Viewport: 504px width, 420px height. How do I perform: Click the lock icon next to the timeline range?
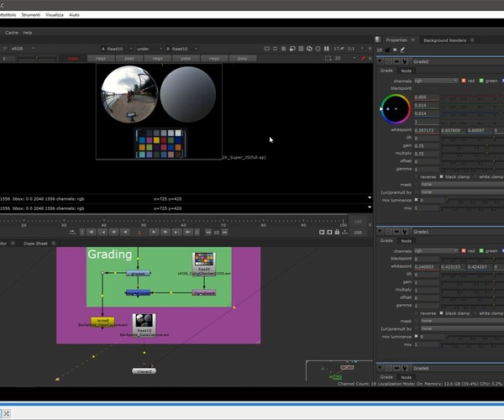pyautogui.click(x=337, y=232)
